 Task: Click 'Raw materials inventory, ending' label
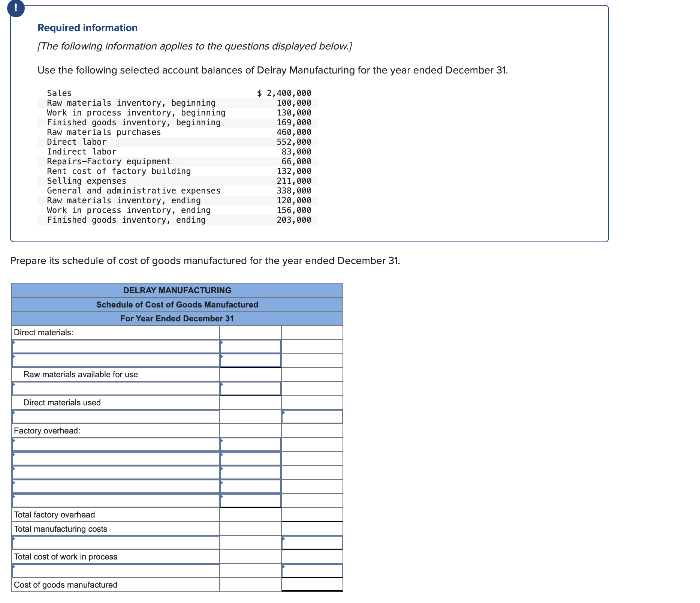pos(124,200)
